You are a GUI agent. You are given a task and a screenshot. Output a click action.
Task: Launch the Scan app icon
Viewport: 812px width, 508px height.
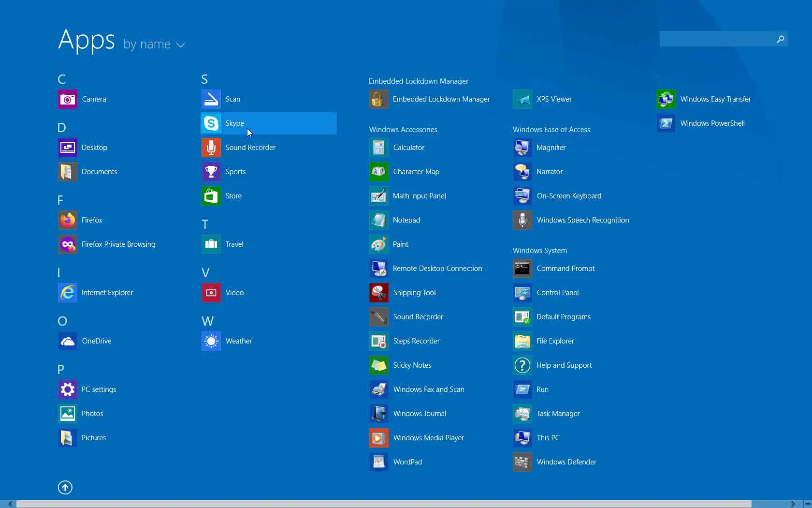211,99
